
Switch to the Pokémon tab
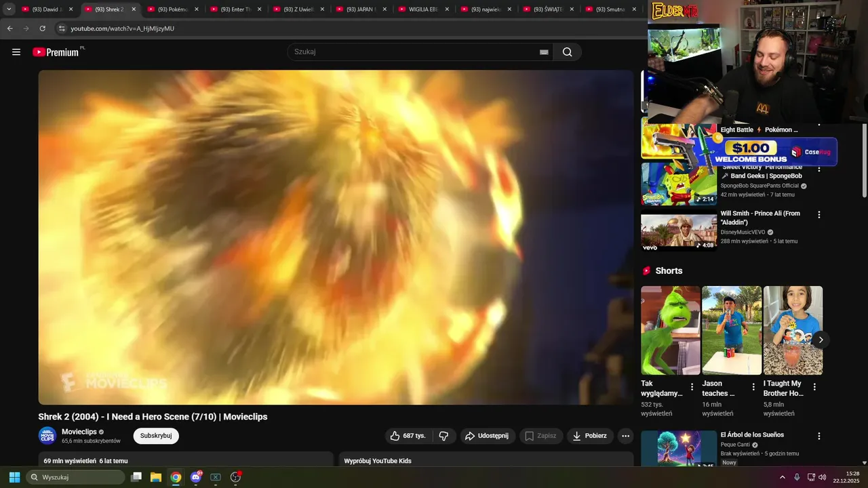(172, 9)
